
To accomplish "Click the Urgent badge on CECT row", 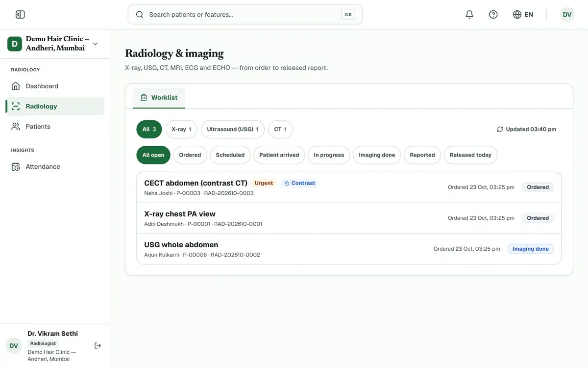I will (264, 183).
